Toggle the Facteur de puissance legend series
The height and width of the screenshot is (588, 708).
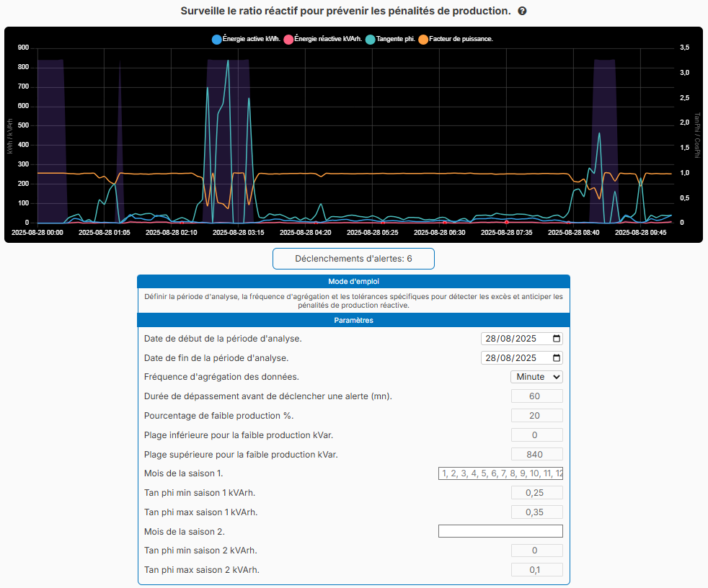(x=456, y=39)
